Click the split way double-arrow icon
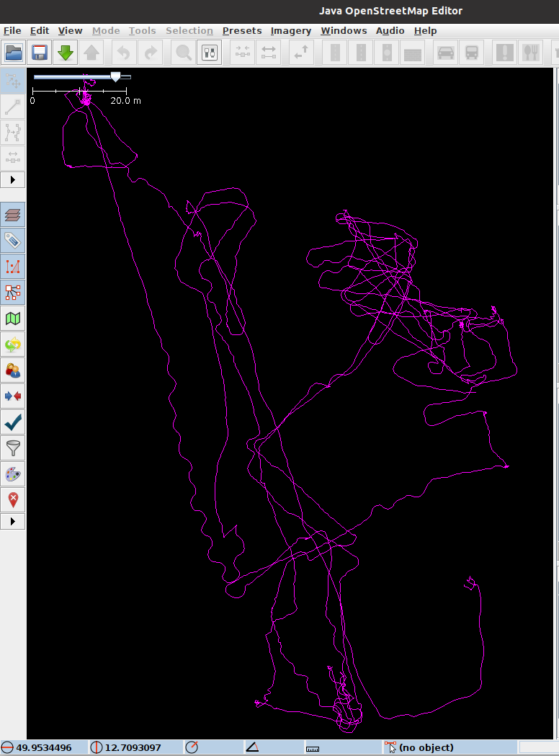Screen dimensions: 559x756 [269, 53]
